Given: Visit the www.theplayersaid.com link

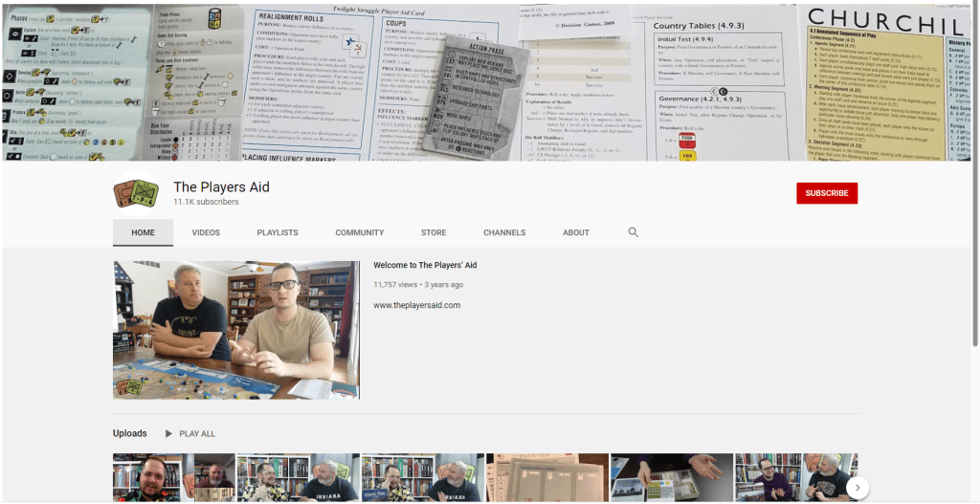Looking at the screenshot, I should click(x=416, y=305).
